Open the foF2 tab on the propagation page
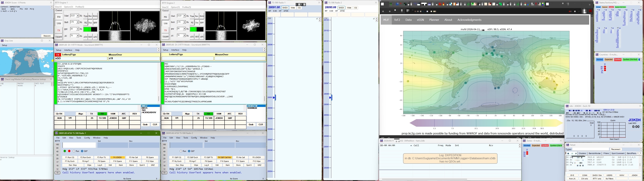The height and width of the screenshot is (181, 644). pyautogui.click(x=397, y=20)
